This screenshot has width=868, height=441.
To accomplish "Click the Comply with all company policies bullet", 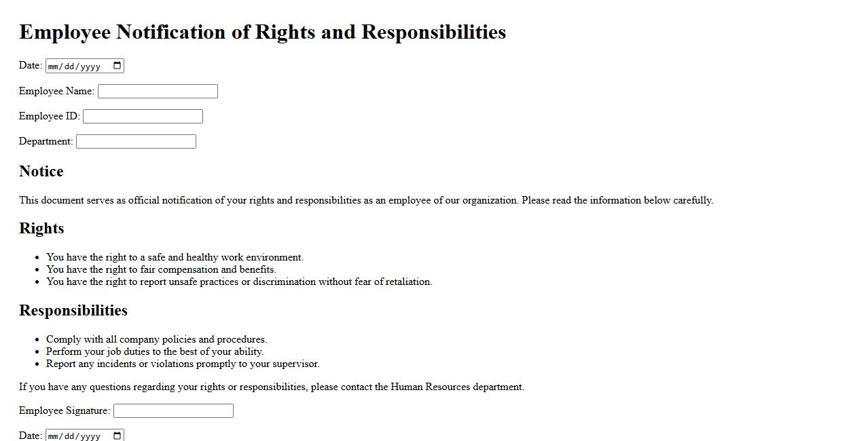I will 156,340.
